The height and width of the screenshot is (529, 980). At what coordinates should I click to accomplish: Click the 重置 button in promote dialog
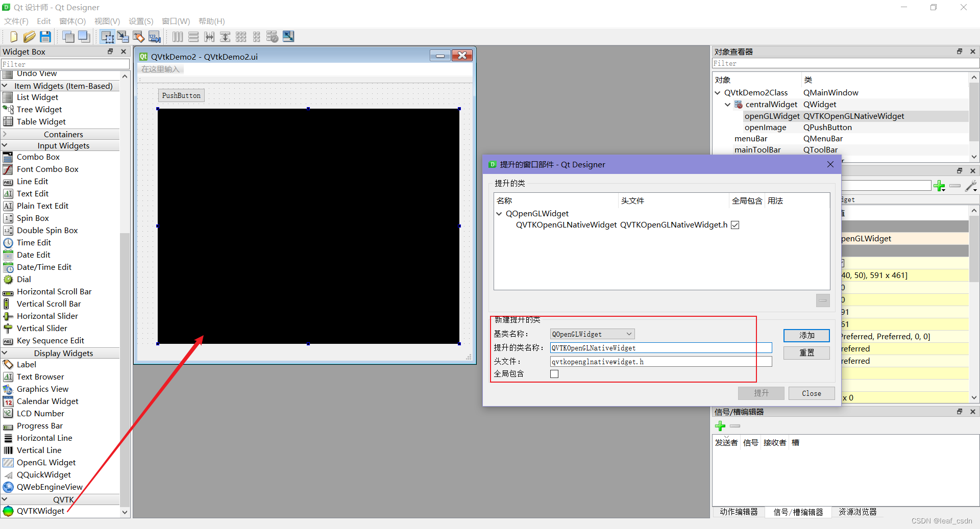806,352
